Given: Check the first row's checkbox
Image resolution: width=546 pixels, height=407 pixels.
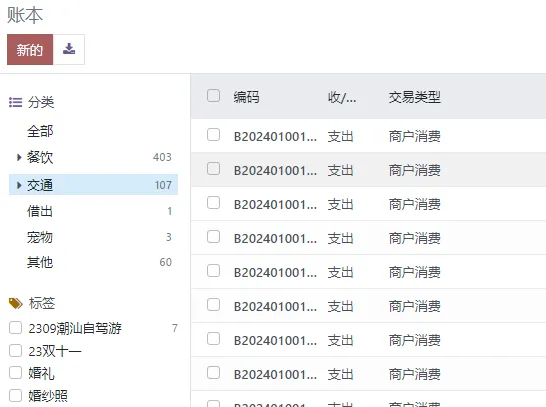Looking at the screenshot, I should click(x=213, y=135).
